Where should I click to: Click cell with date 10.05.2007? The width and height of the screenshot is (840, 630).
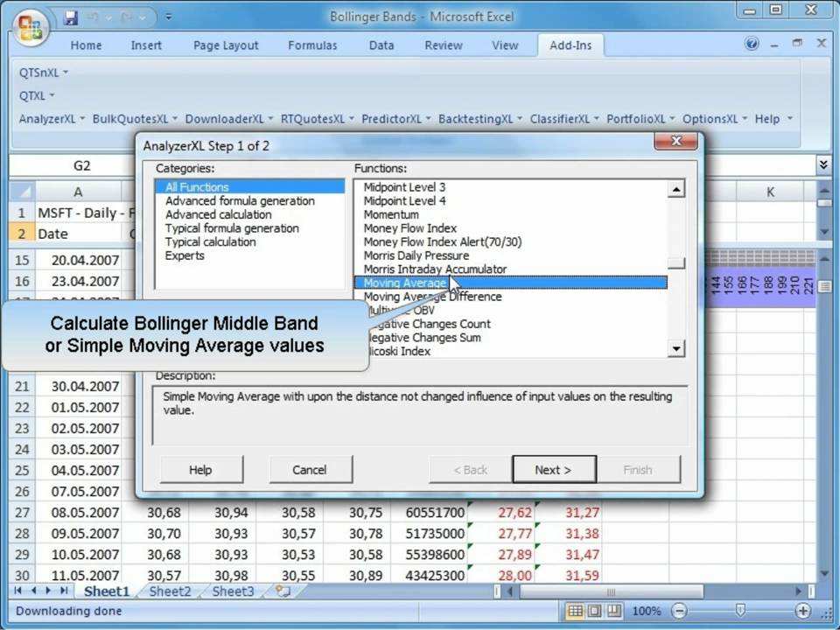pyautogui.click(x=79, y=555)
